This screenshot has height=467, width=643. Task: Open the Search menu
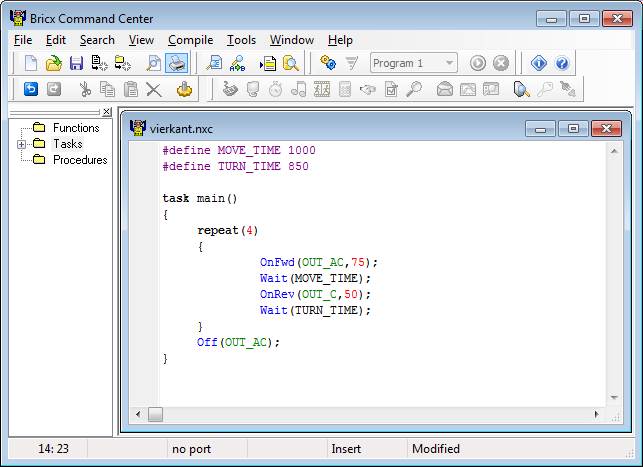point(97,40)
